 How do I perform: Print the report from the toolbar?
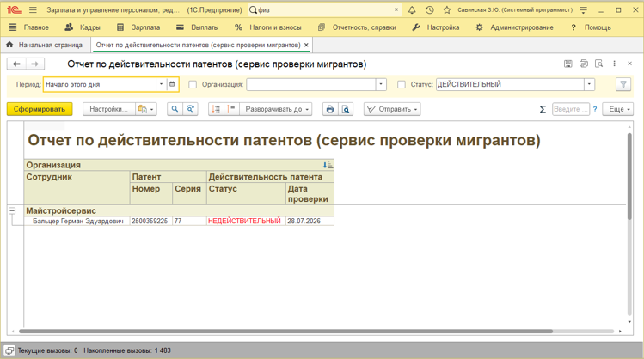pos(330,109)
